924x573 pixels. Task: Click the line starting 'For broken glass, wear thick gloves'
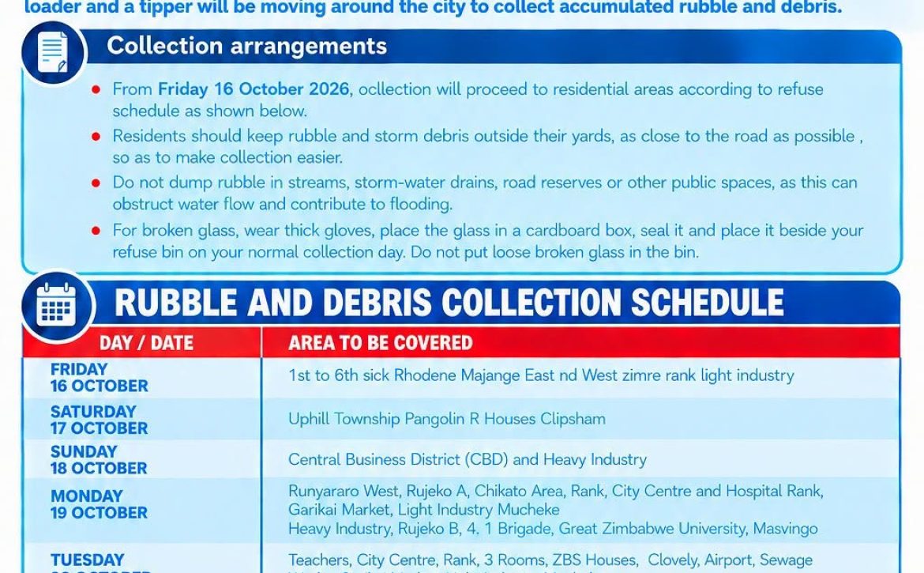click(488, 231)
